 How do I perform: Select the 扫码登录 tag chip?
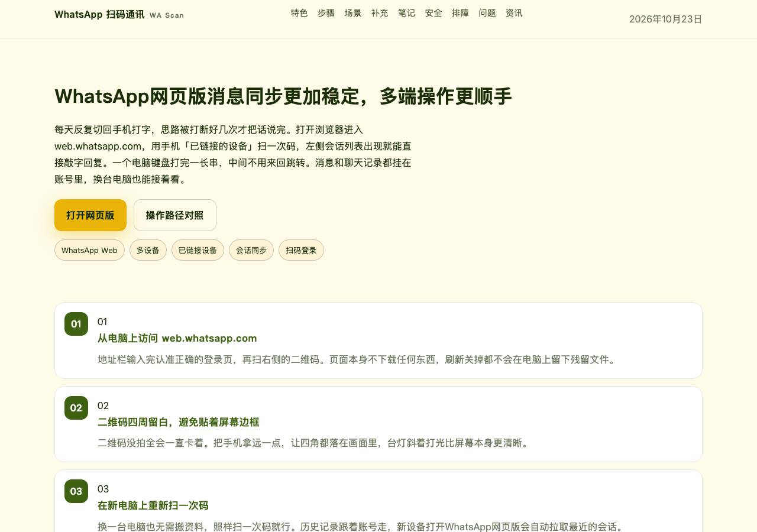coord(301,250)
